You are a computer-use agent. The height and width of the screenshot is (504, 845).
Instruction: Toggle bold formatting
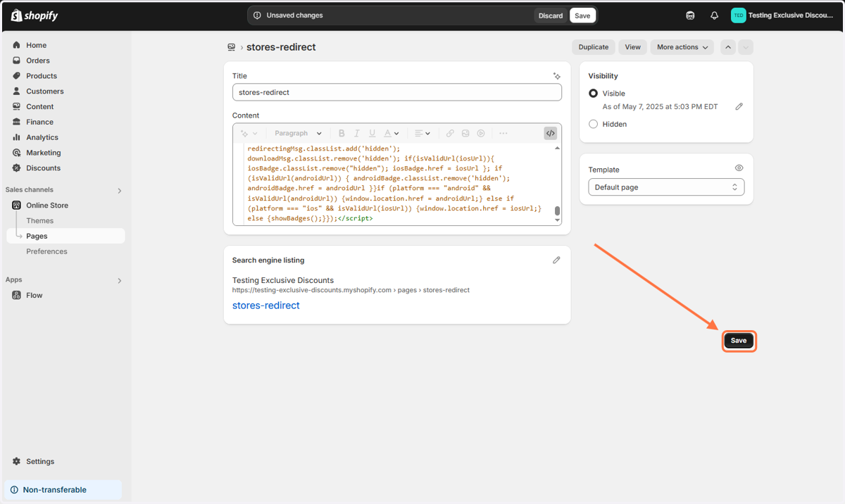[x=342, y=133]
